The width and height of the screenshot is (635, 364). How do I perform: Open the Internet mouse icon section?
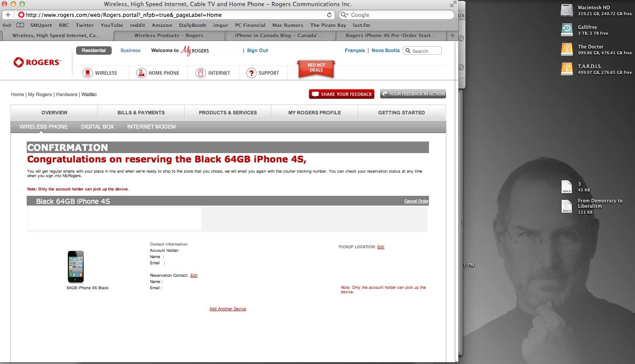[x=201, y=73]
